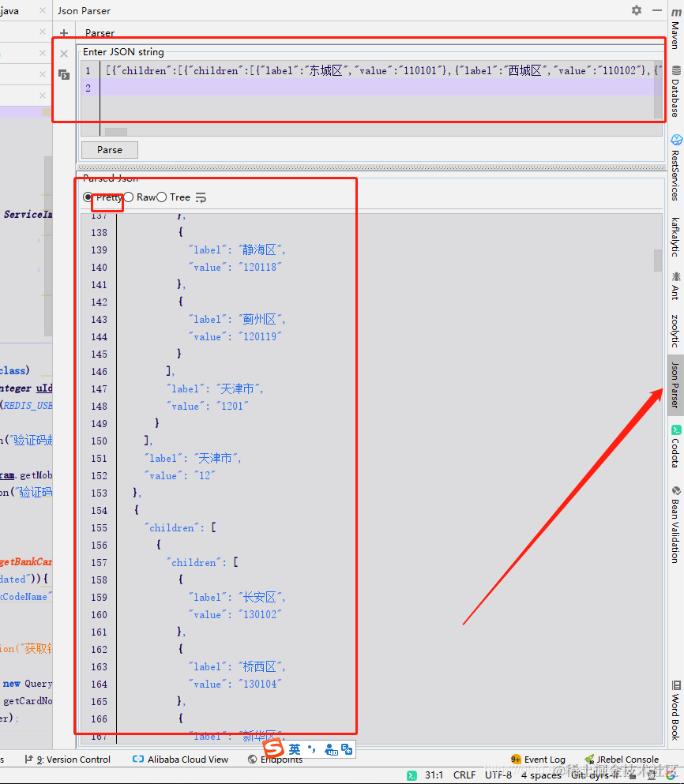Click the "120119" value text
684x784 pixels.
(260, 336)
